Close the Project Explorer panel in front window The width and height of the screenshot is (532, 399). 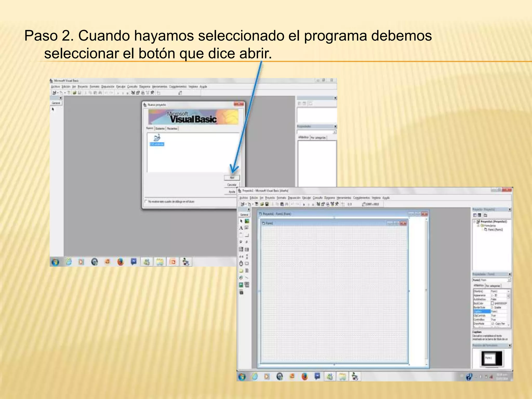[x=509, y=209]
